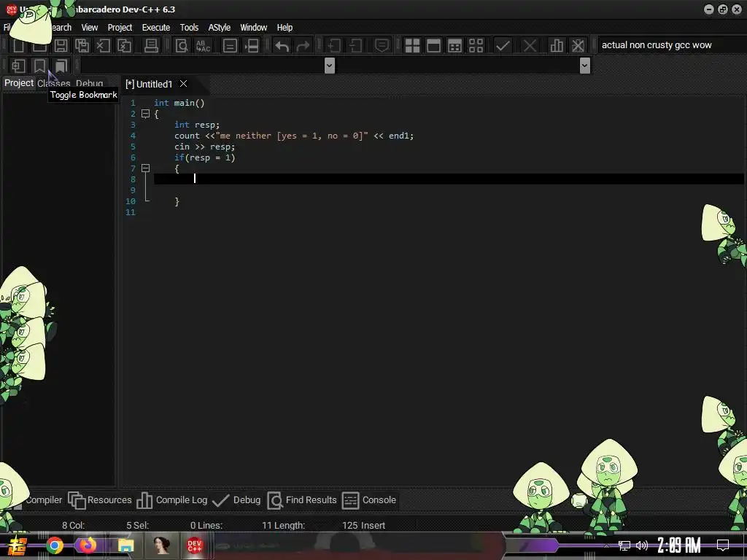The height and width of the screenshot is (560, 747).
Task: Open the Window menu
Action: [253, 28]
